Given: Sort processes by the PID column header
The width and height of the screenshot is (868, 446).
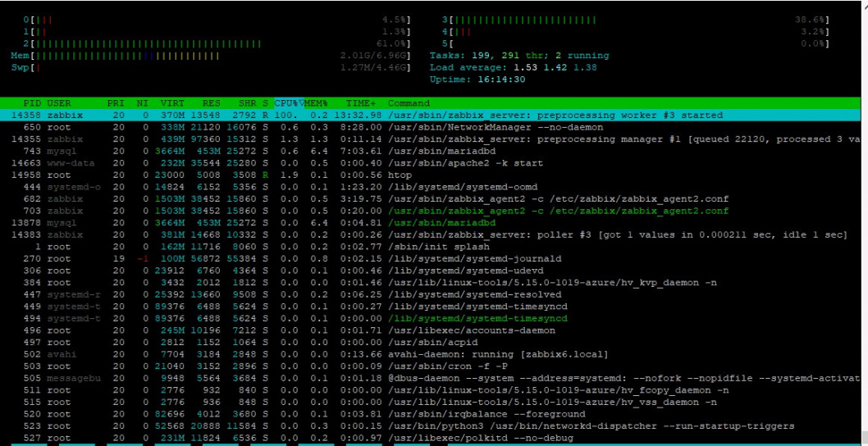Looking at the screenshot, I should pyautogui.click(x=32, y=103).
